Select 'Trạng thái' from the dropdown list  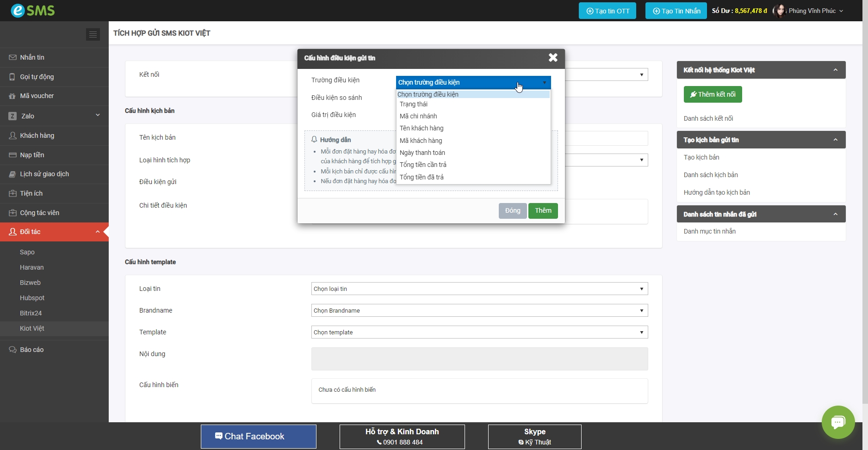point(414,104)
